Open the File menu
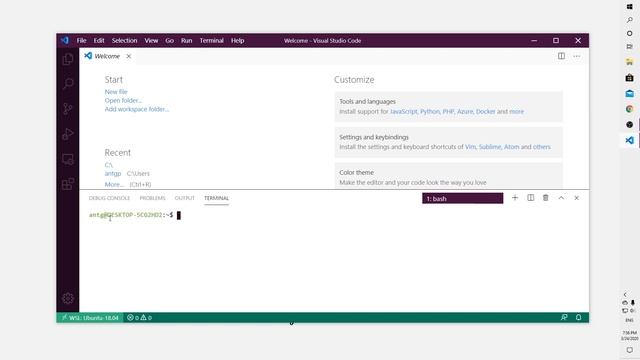 pos(81,40)
